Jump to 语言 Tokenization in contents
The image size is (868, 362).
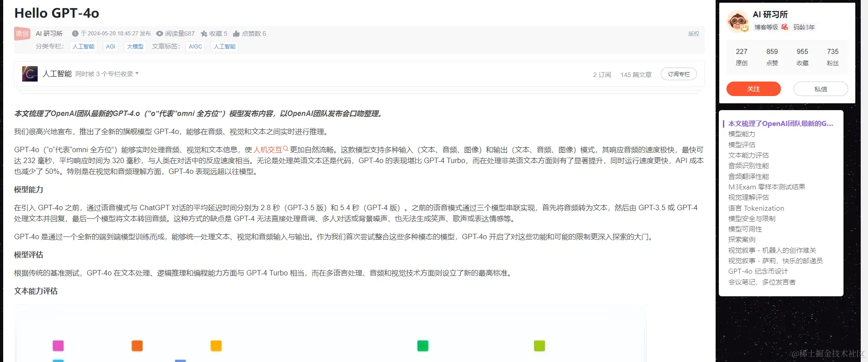pyautogui.click(x=756, y=208)
